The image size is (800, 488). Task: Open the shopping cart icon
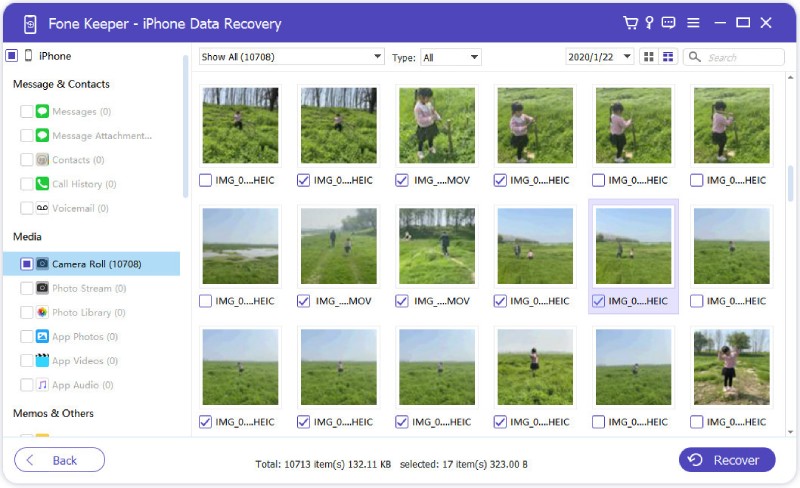(x=631, y=22)
